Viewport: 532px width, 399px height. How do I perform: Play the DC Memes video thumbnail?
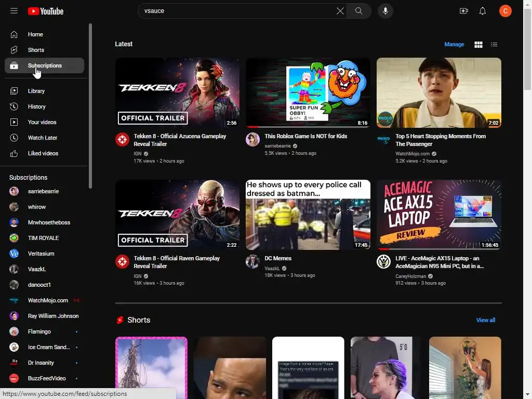coord(308,215)
